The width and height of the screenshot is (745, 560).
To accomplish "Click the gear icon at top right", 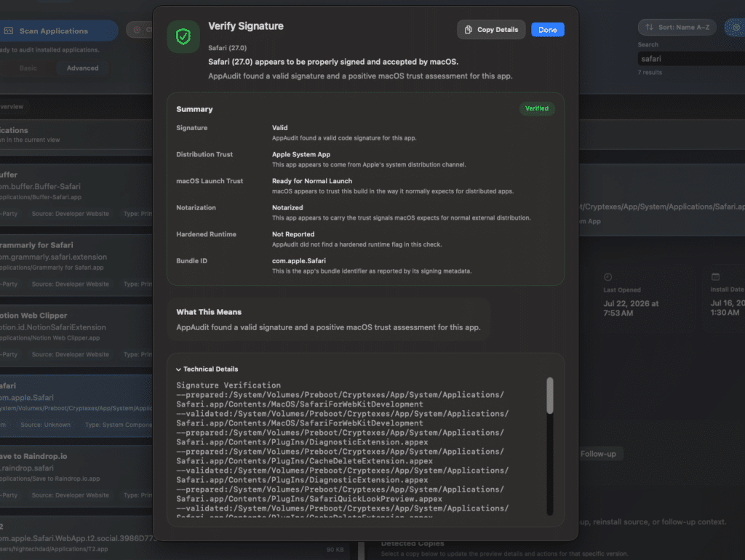I will [736, 28].
